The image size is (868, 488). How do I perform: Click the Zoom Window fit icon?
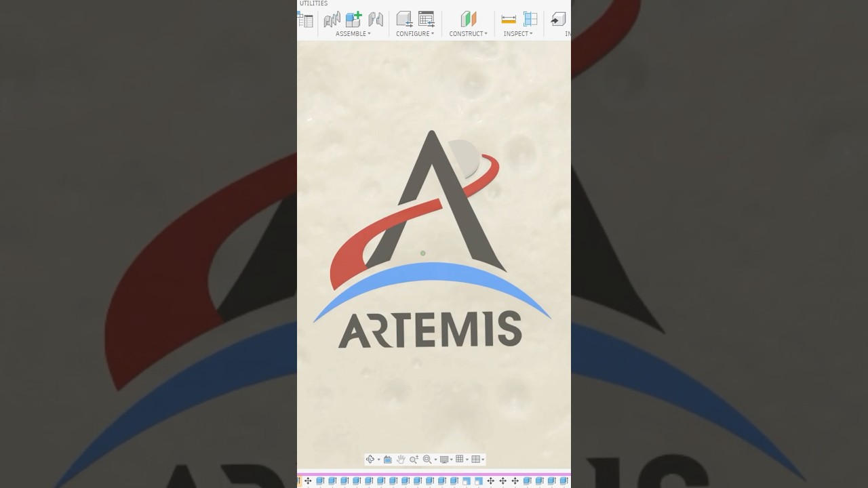click(427, 459)
